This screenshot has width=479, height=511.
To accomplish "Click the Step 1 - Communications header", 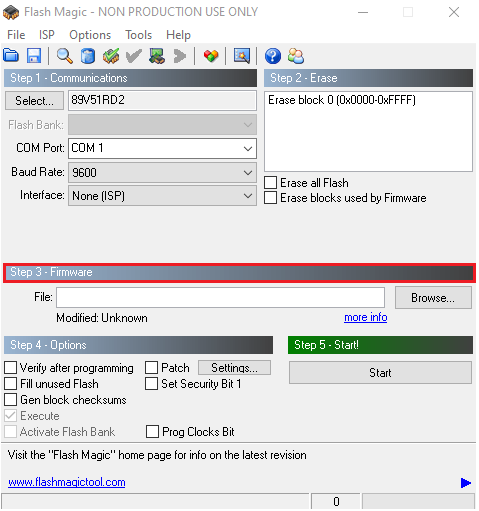I will point(130,78).
